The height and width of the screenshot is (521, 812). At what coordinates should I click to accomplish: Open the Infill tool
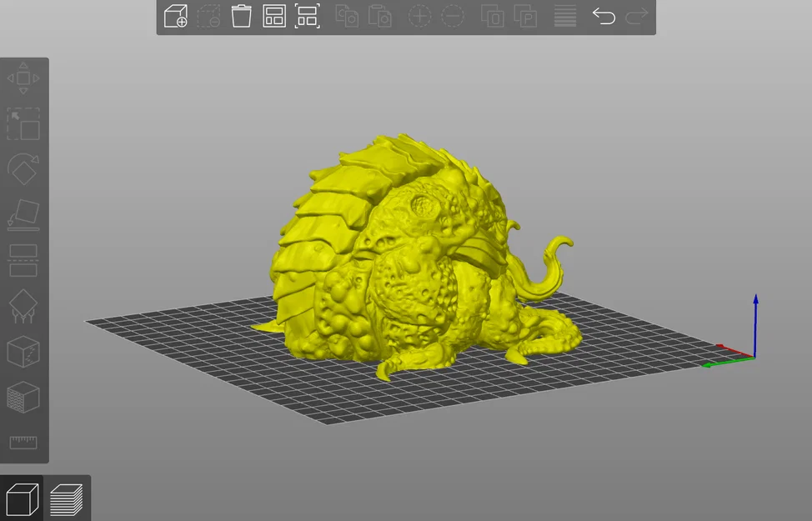tap(23, 398)
